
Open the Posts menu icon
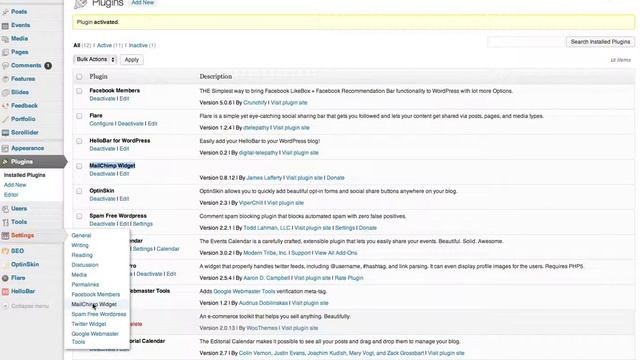pos(5,12)
